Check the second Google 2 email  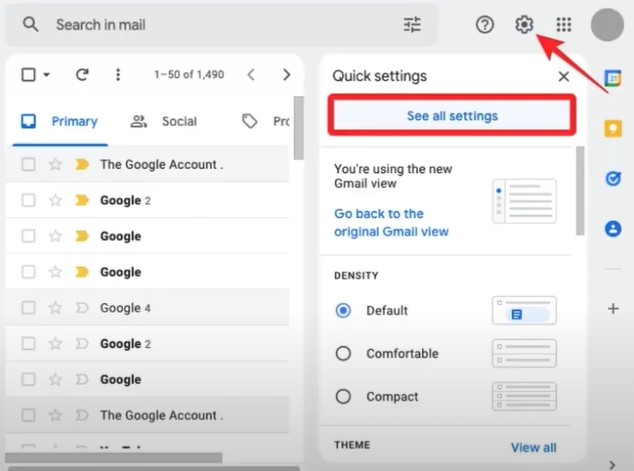click(28, 344)
